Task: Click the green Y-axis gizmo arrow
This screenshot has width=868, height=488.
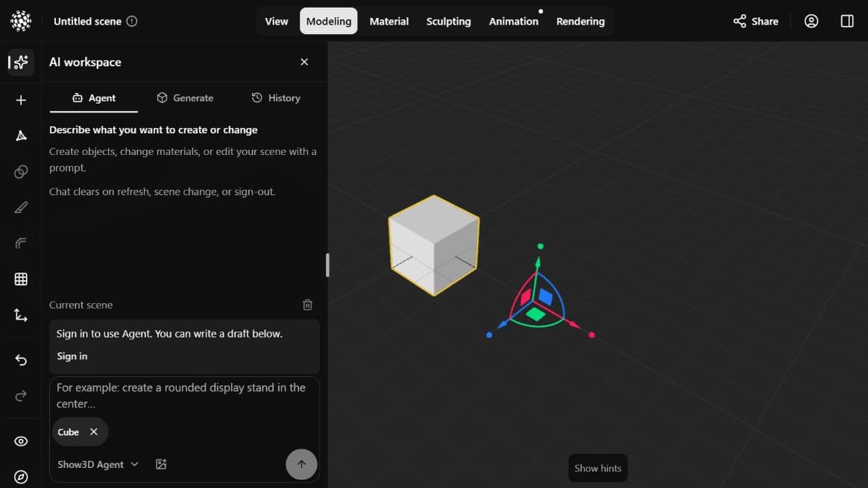Action: 538,262
